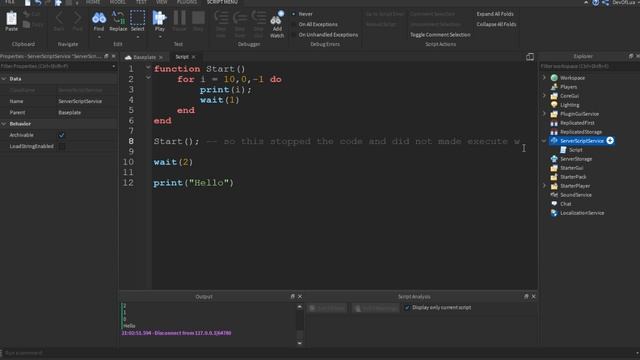This screenshot has height=360, width=640.
Task: Click the split editor view icon
Action: coord(530,57)
